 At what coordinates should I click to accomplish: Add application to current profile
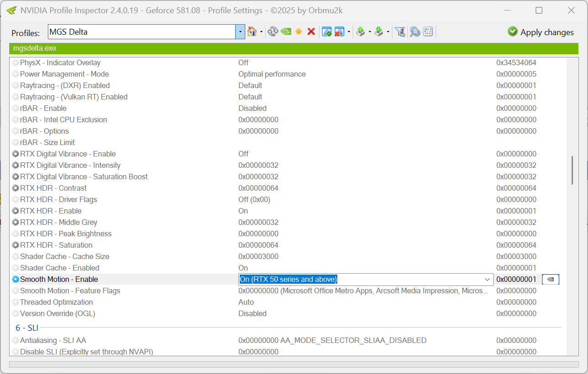click(326, 31)
